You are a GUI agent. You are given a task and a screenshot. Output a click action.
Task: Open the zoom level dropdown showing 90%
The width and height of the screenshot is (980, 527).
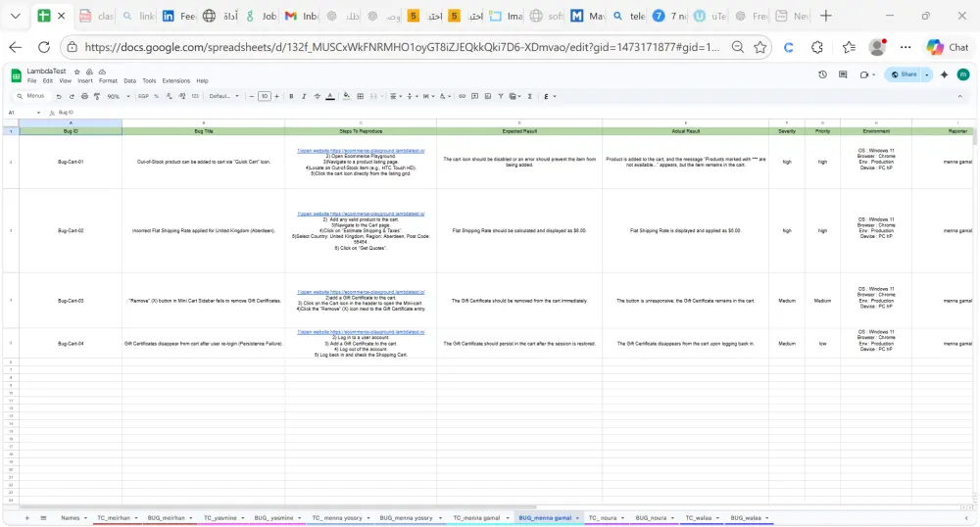119,97
